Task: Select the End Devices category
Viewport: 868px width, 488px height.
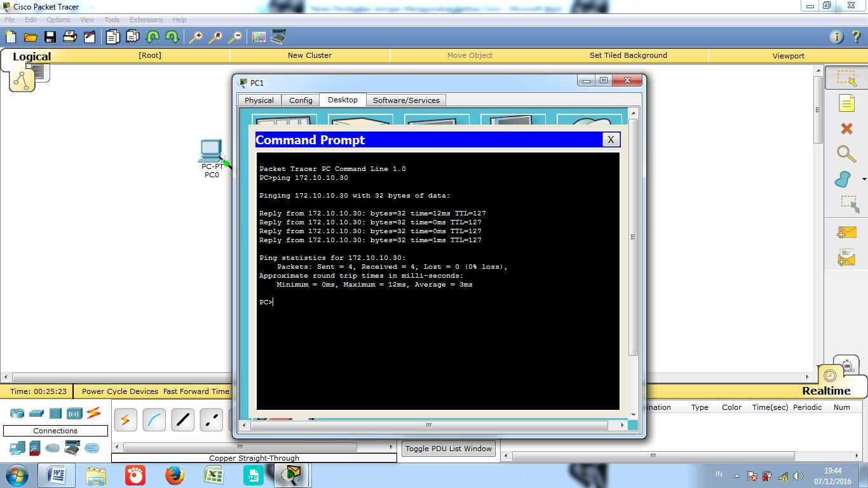Action: coord(17,448)
